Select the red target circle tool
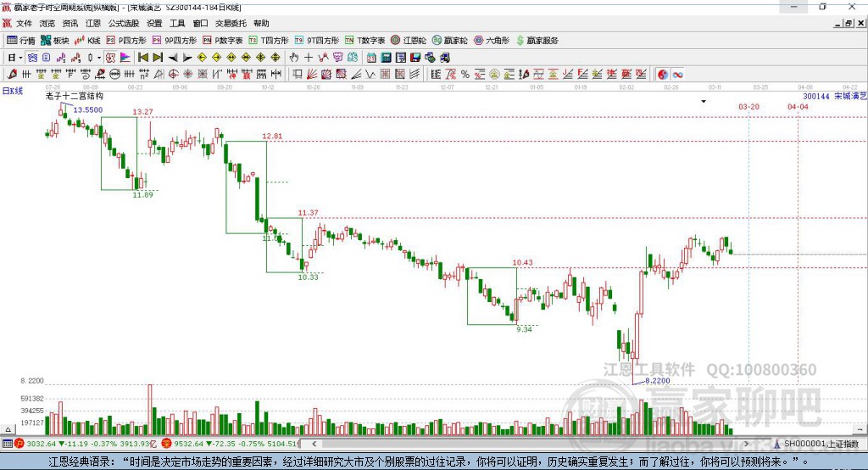This screenshot has width=868, height=470. 173,75
